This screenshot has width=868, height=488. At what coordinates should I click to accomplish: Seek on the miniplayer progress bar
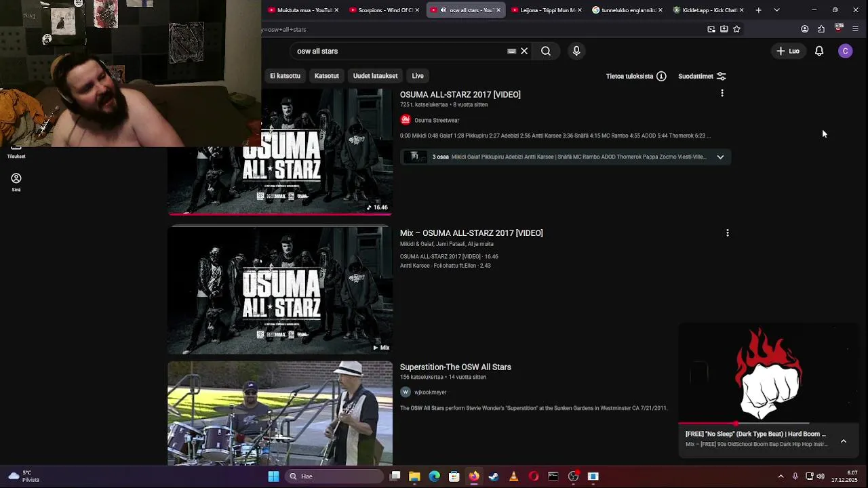769,424
